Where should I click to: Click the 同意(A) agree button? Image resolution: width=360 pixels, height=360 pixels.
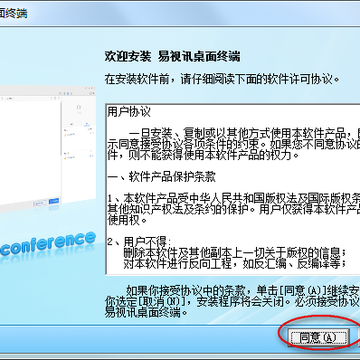(318, 337)
